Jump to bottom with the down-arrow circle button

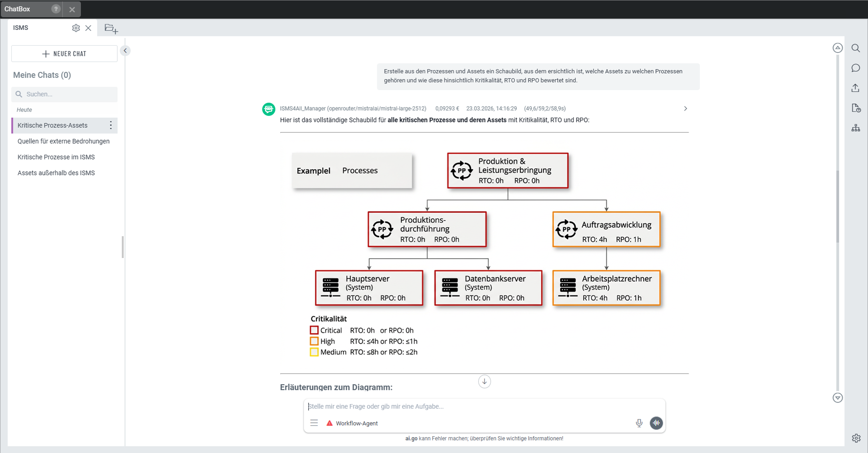(484, 381)
